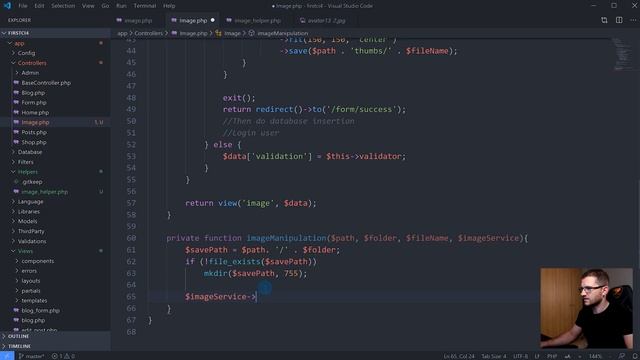Collapse the Helpers folder

(55, 172)
